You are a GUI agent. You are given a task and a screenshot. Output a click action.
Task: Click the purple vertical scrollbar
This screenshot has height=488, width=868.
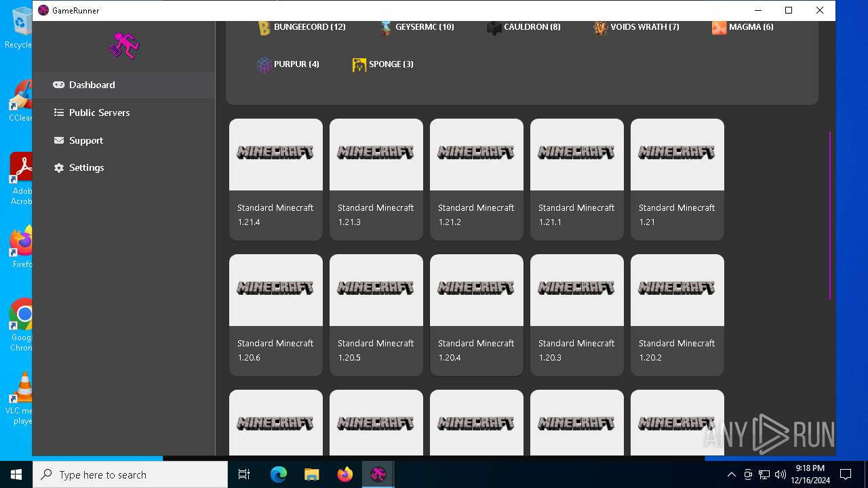(830, 216)
